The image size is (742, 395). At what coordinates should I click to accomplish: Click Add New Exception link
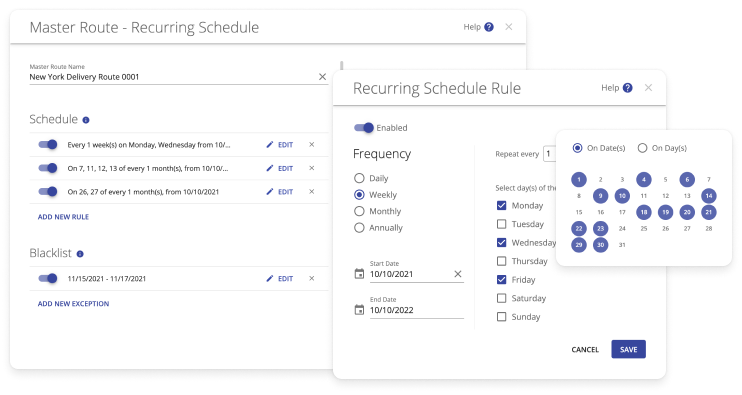point(73,304)
